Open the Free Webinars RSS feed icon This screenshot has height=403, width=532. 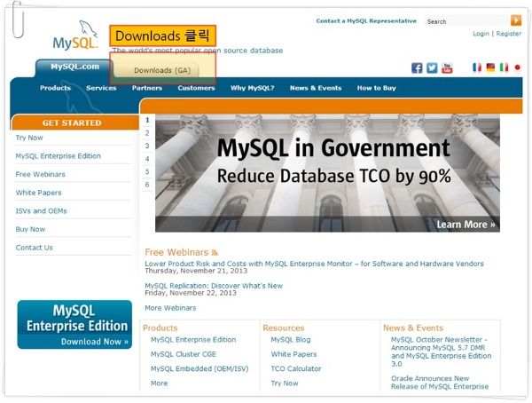click(215, 252)
